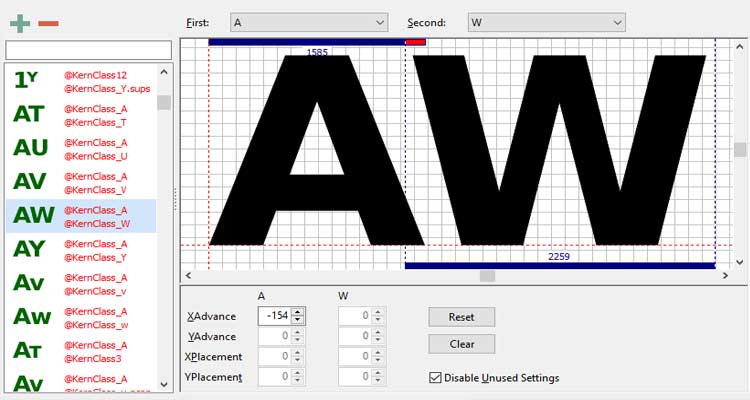The width and height of the screenshot is (750, 400).
Task: Add a new kerning pair with green plus
Action: 20,23
